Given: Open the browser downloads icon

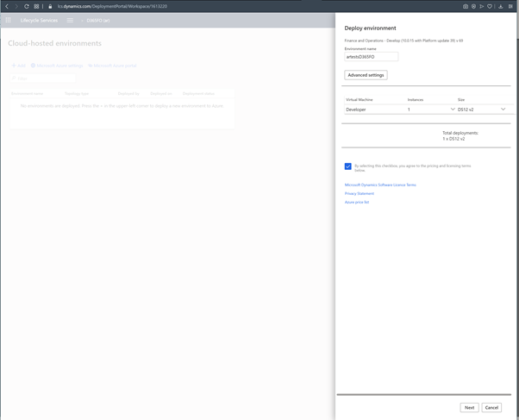Looking at the screenshot, I should pos(501,6).
